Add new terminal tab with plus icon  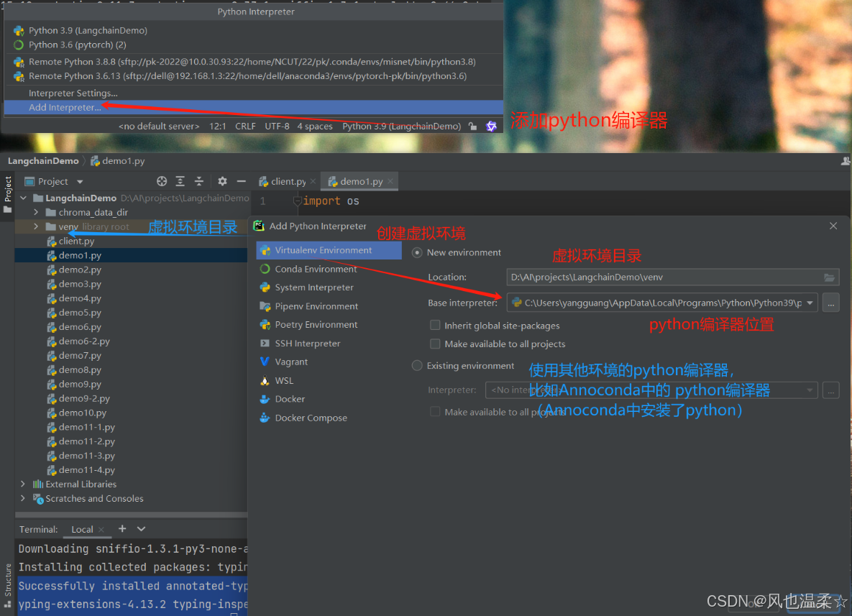click(x=122, y=528)
